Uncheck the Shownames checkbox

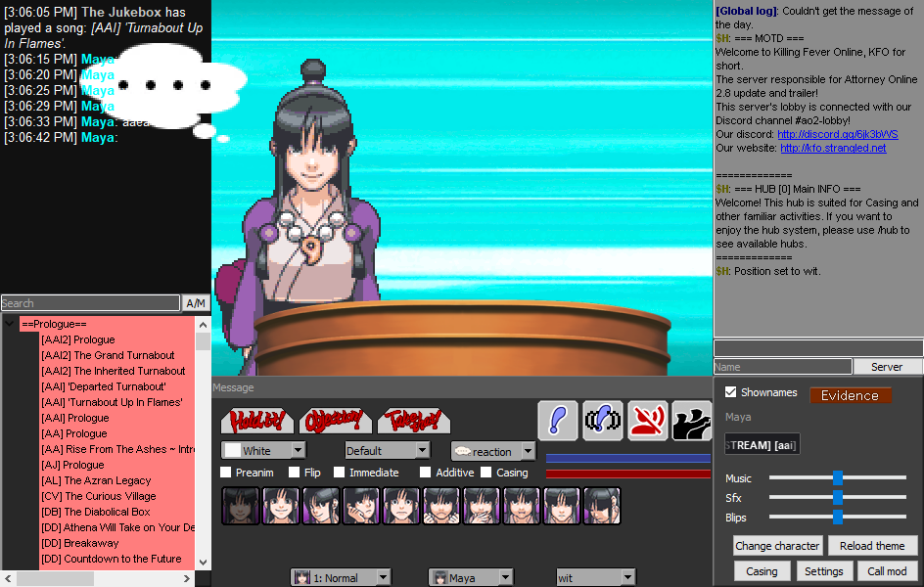click(731, 392)
